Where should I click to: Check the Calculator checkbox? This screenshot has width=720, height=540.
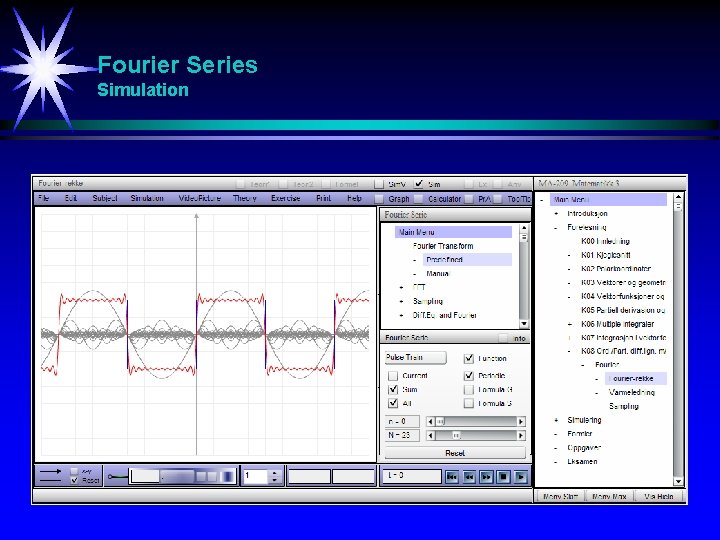418,199
